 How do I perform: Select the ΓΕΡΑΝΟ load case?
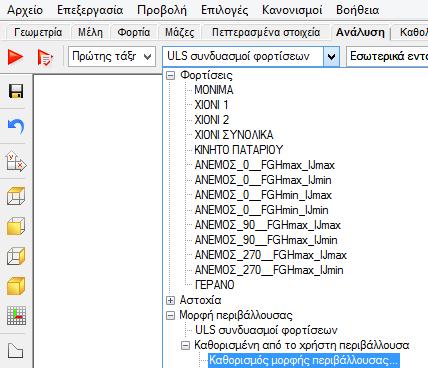(x=214, y=285)
